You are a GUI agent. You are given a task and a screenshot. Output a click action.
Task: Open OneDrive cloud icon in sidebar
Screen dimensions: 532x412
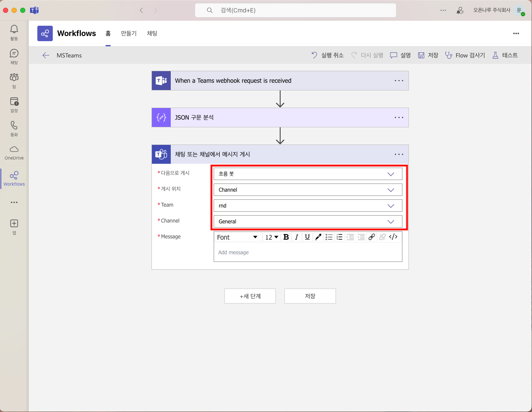[14, 150]
